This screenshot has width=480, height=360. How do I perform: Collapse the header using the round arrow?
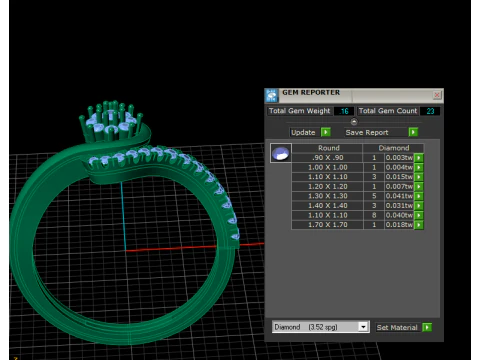point(354,122)
